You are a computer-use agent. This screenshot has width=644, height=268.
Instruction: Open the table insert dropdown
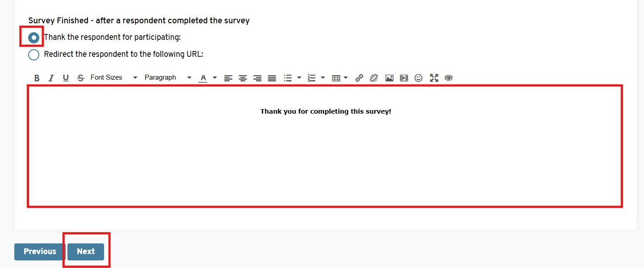[339, 78]
